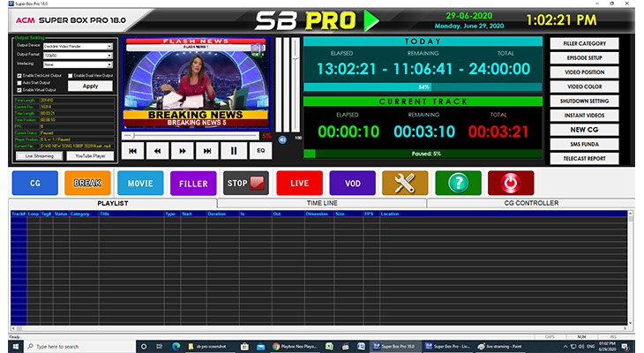Check Enable Dual View Output
The height and width of the screenshot is (353, 644).
pyautogui.click(x=69, y=76)
